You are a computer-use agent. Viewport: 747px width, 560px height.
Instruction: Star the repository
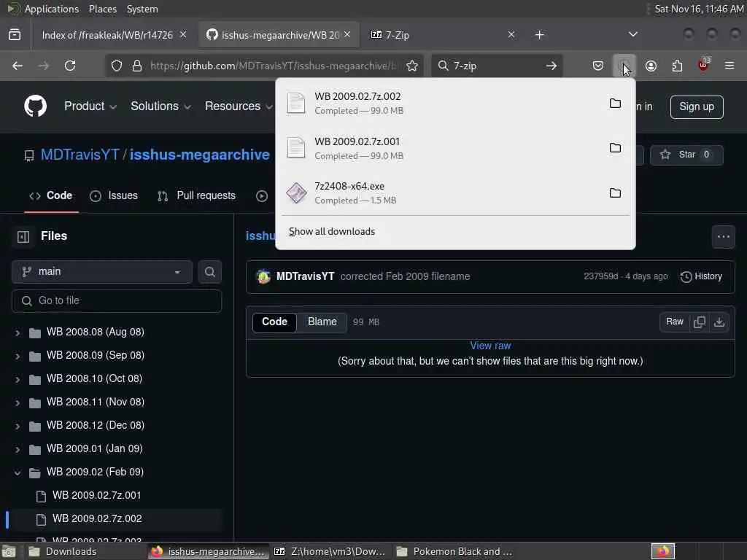point(686,155)
